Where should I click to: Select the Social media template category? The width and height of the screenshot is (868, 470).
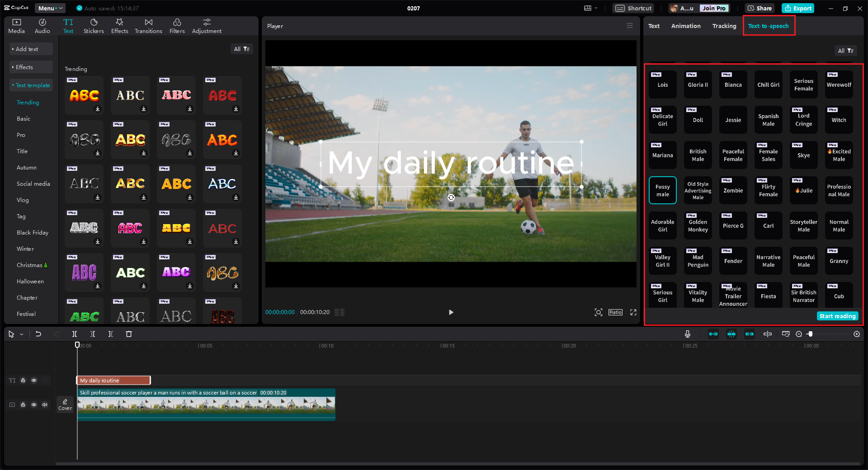(33, 183)
